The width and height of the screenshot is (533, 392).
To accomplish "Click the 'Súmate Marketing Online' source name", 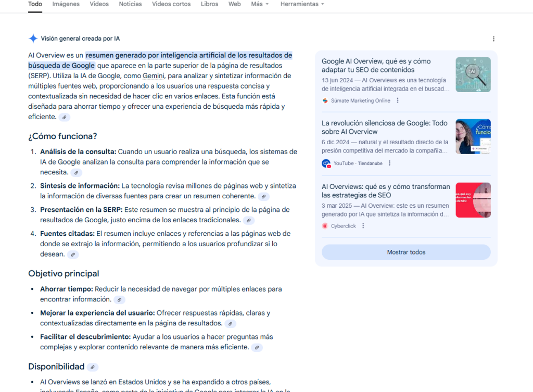I will (x=361, y=100).
